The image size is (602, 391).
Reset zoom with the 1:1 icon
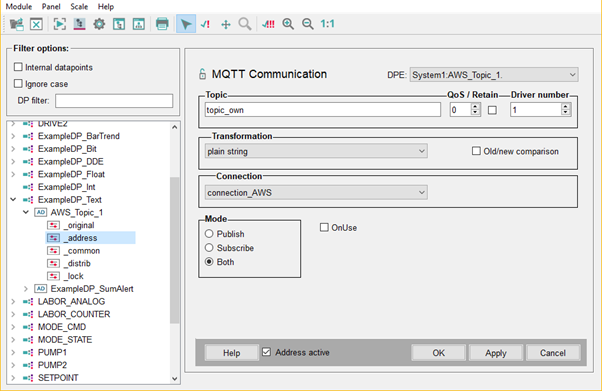[327, 24]
